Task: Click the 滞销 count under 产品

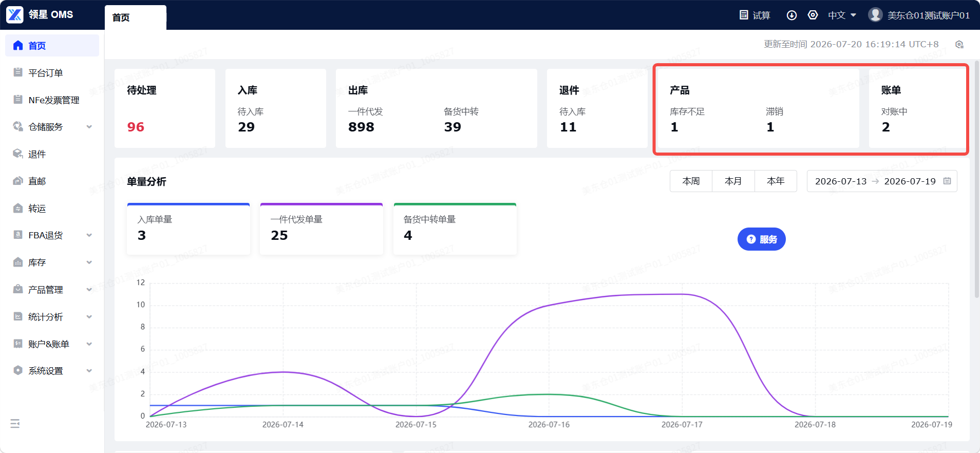Action: (x=770, y=127)
